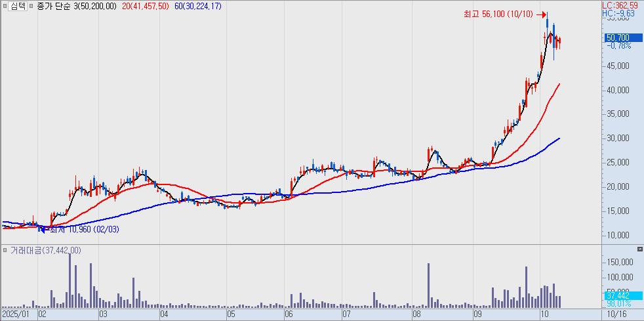The width and height of the screenshot is (644, 321).
Task: Click the 종가 단순 moving average label
Action: point(52,7)
